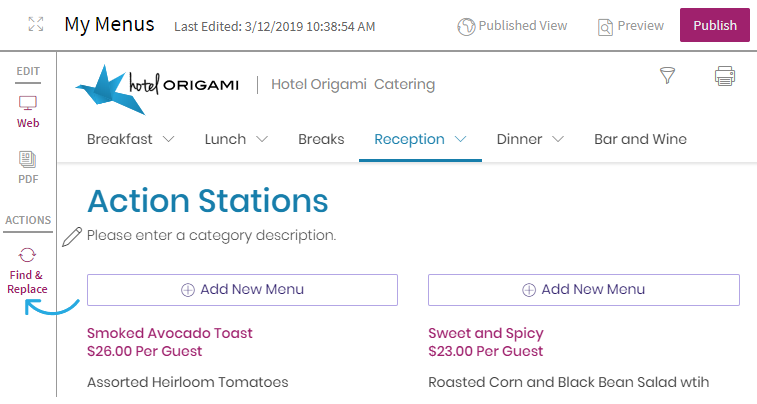Expand the Reception dropdown chevron
757x404 pixels.
pos(461,139)
